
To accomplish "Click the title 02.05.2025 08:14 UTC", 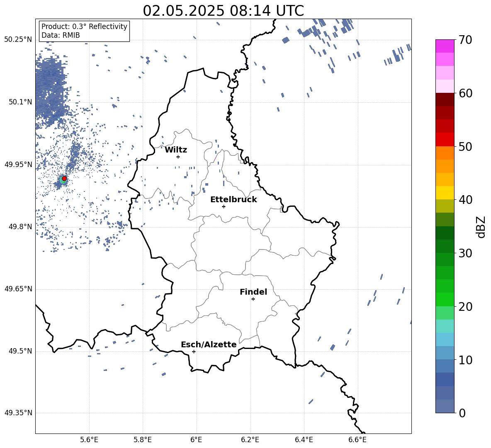I will (223, 11).
